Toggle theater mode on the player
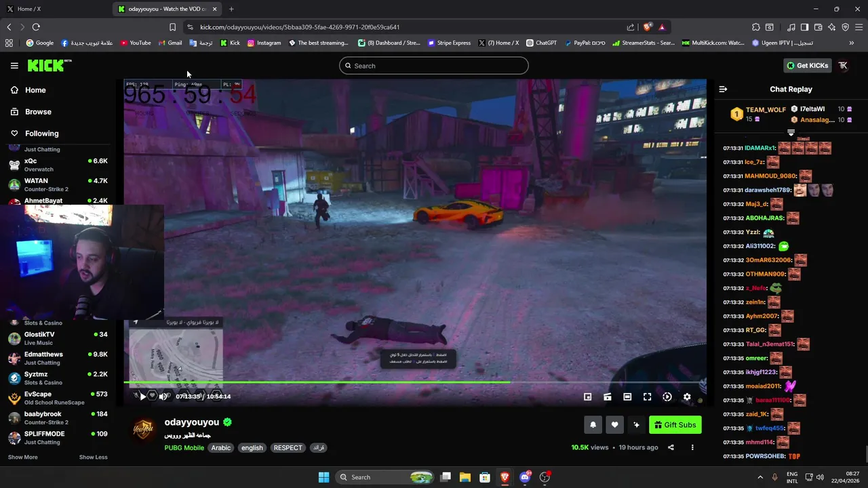Image resolution: width=868 pixels, height=488 pixels. [x=627, y=397]
